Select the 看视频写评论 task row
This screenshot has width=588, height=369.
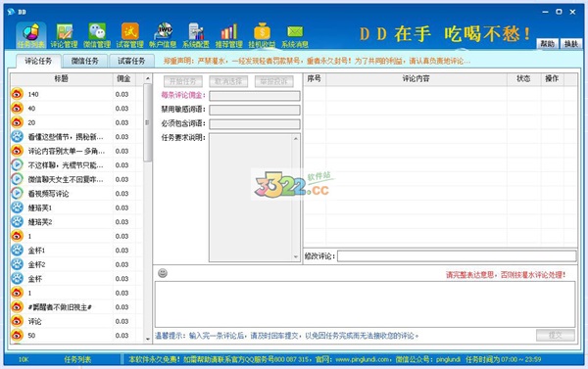pos(76,193)
